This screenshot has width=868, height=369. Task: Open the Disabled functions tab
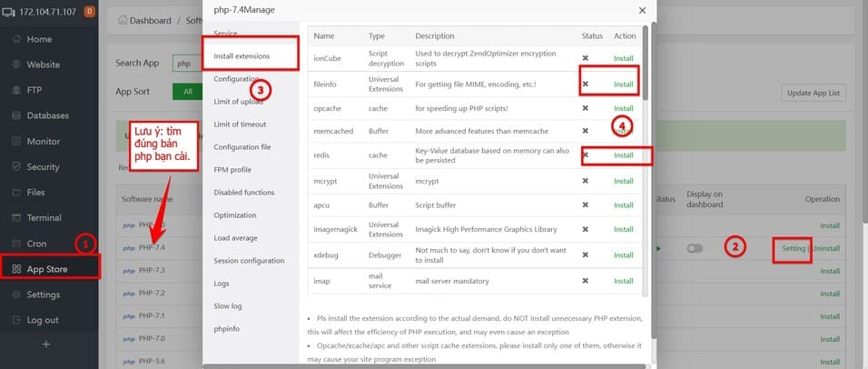[x=243, y=192]
